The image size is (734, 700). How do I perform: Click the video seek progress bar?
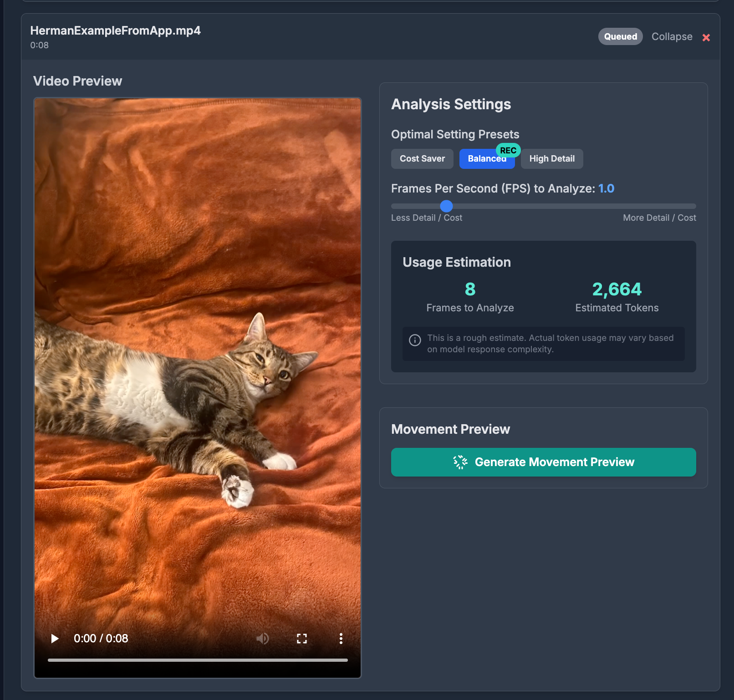[x=198, y=659]
